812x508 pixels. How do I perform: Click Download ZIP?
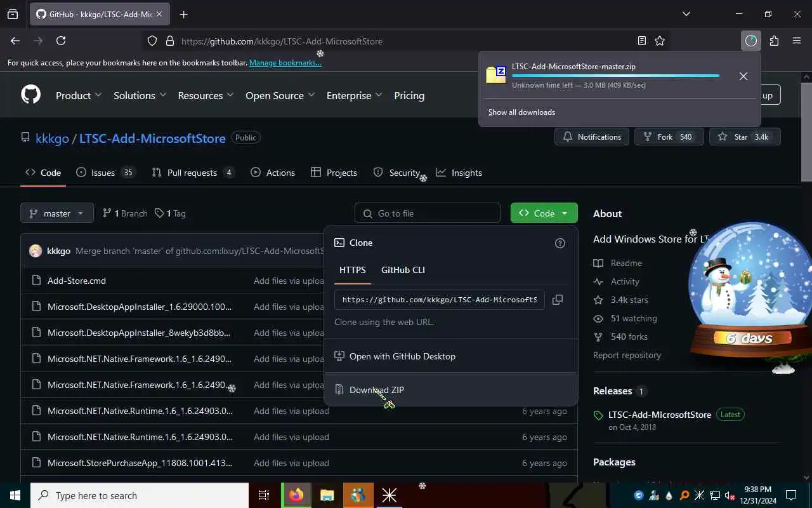click(x=450, y=390)
